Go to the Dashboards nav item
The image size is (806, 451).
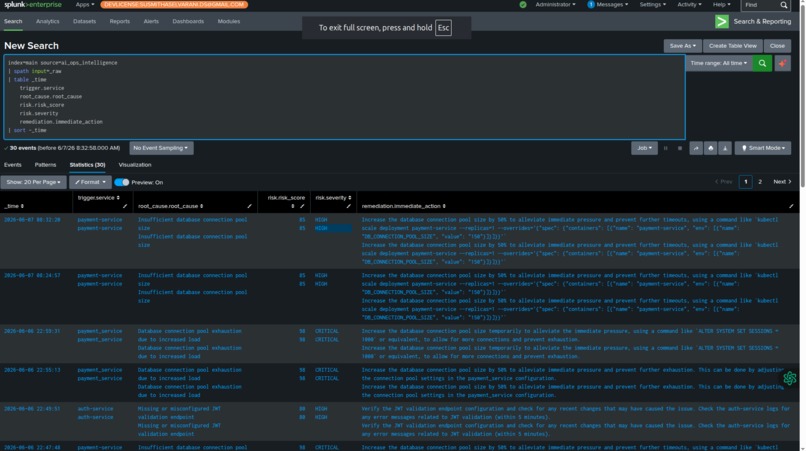[188, 22]
